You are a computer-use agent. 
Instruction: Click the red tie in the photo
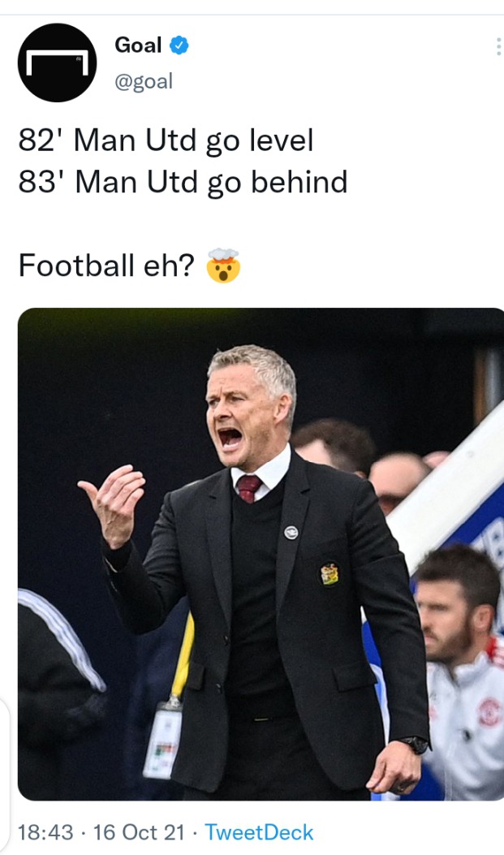[x=248, y=488]
